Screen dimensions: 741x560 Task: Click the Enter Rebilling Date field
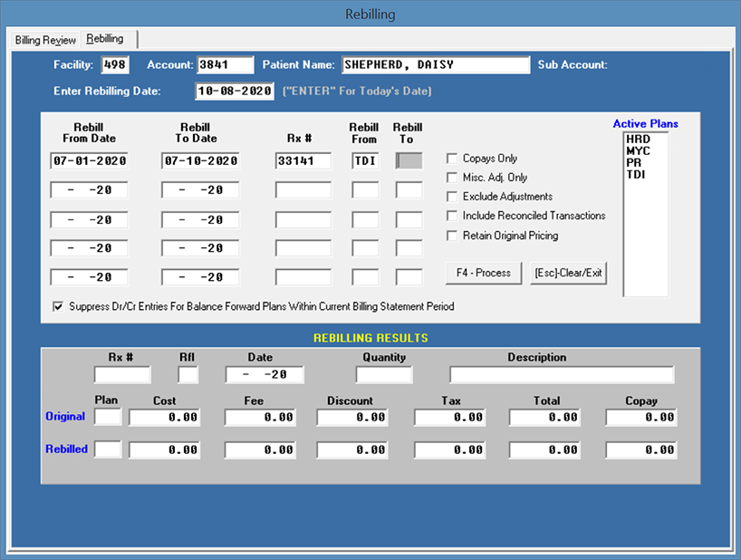click(234, 91)
